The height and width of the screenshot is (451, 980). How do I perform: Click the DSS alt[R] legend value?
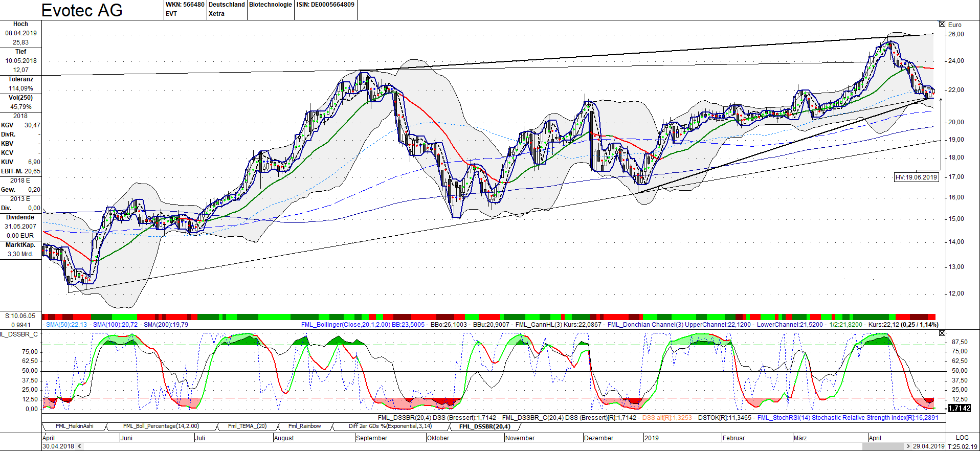[x=667, y=418]
